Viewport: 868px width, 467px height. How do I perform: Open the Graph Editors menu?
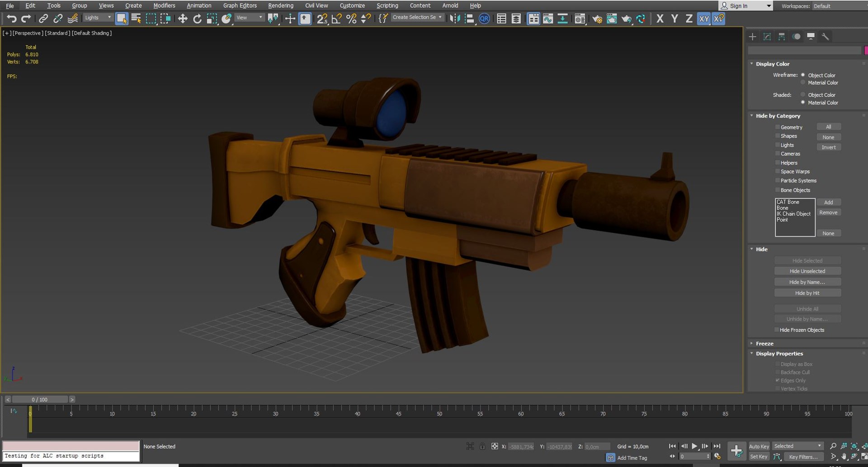(240, 5)
